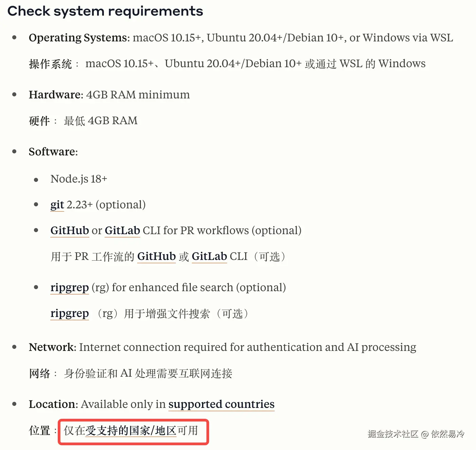Click the Check system requirements heading

pyautogui.click(x=105, y=11)
